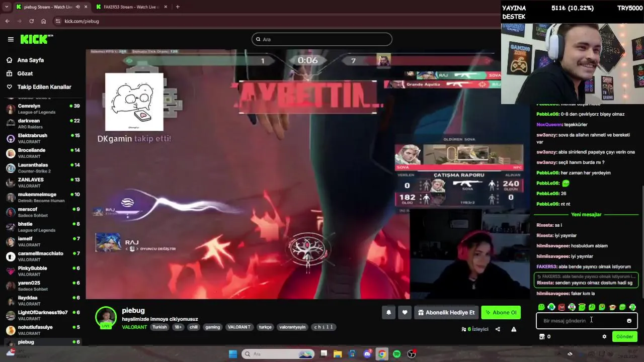Click the KICK logo
Screen dimensions: 644x362
click(x=37, y=39)
